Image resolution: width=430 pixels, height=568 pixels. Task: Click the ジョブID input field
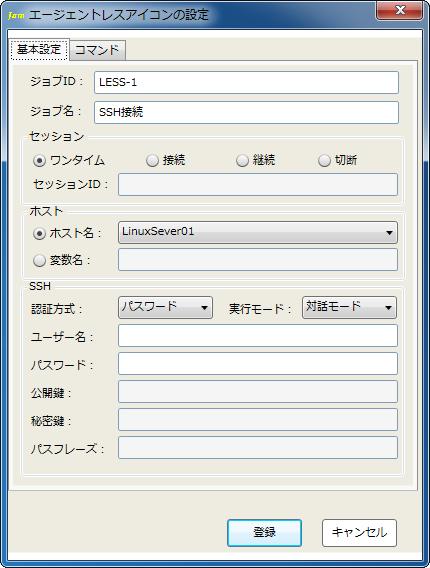point(246,83)
